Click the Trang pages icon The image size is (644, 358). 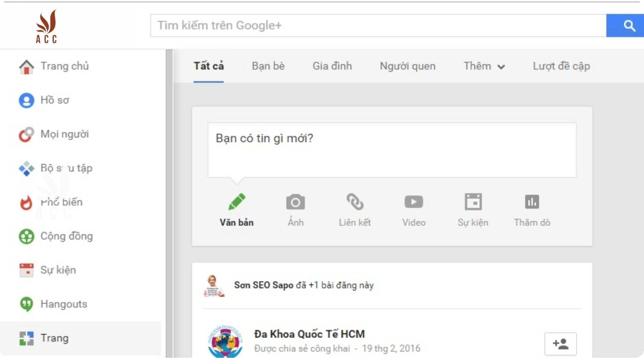(26, 338)
